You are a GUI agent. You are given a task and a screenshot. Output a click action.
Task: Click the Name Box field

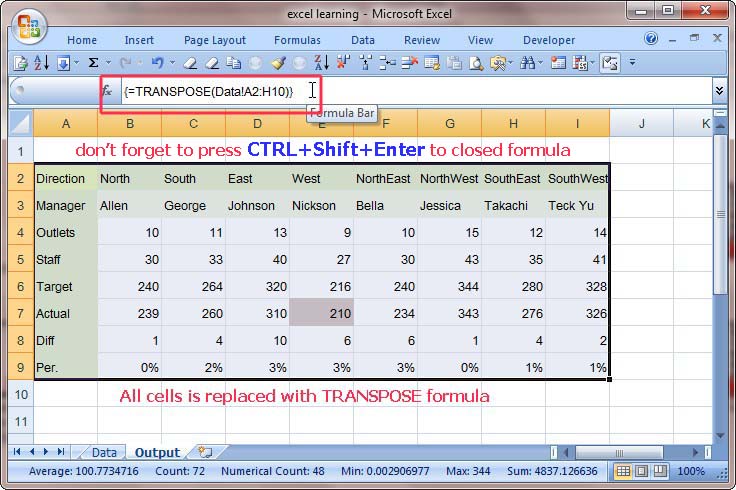(54, 90)
